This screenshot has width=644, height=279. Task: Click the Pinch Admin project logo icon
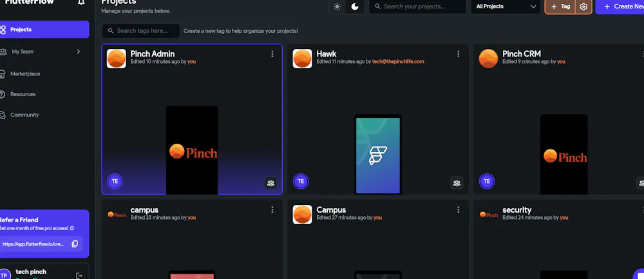pyautogui.click(x=116, y=59)
